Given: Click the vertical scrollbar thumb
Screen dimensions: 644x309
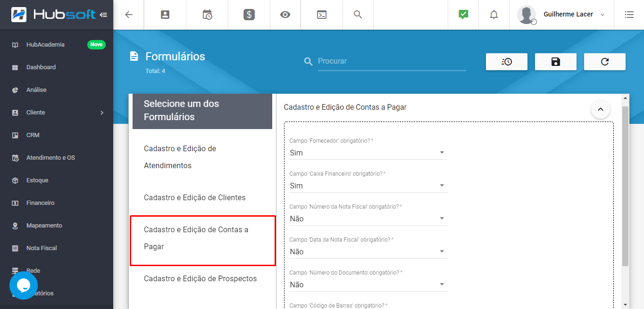Looking at the screenshot, I should (625, 187).
